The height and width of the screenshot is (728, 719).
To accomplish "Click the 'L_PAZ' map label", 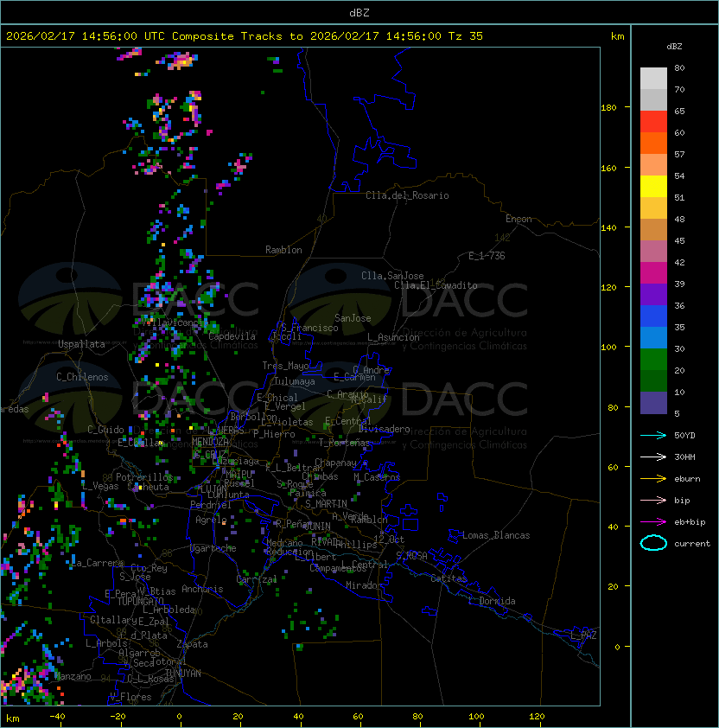I will (583, 635).
